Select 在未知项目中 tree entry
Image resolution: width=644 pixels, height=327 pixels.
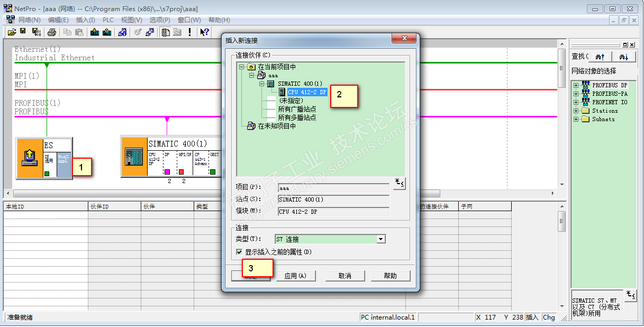coord(277,126)
